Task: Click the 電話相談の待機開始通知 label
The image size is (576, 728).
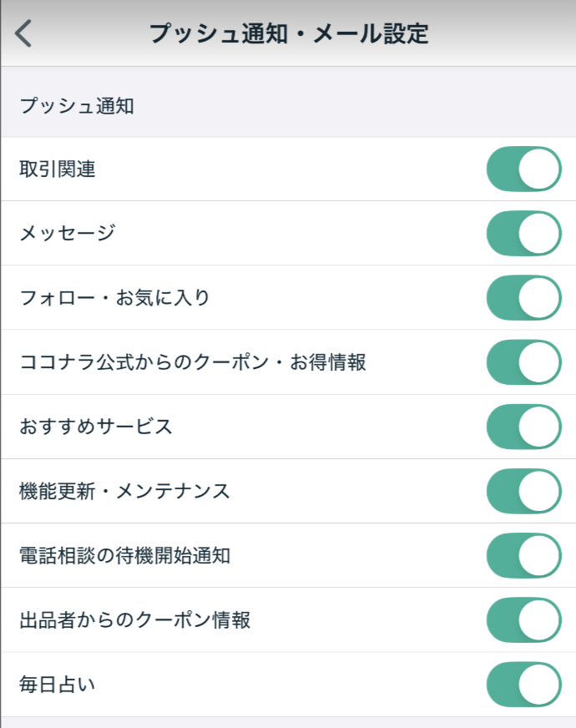Action: click(x=124, y=555)
